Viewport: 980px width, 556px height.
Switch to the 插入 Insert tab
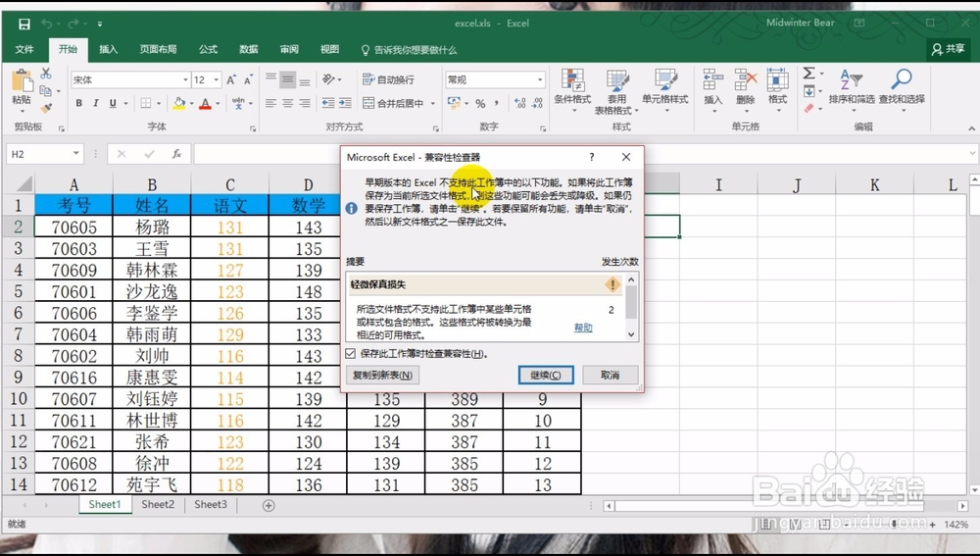click(x=108, y=49)
